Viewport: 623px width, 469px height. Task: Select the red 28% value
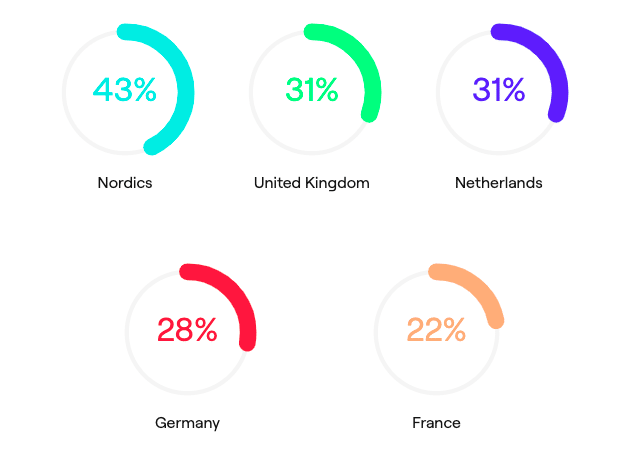[x=187, y=329]
